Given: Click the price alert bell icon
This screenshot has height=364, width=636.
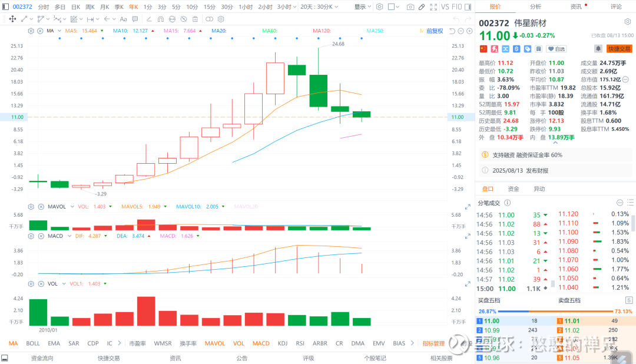Looking at the screenshot, I should pos(598,49).
